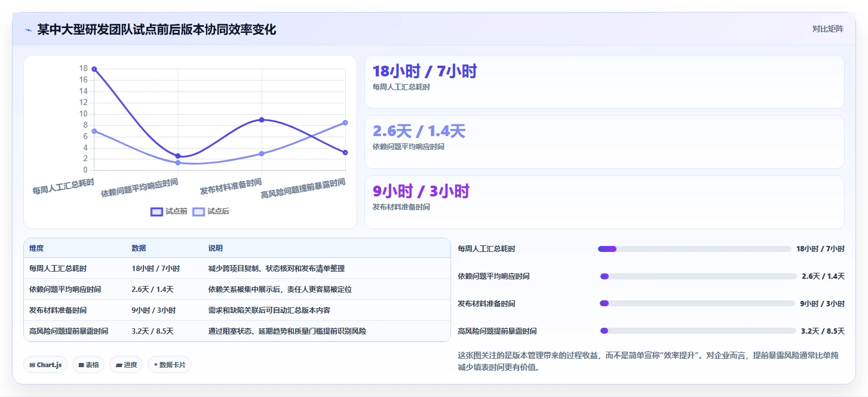
Task: Click the 高风险问题提前暴露时间 progress bar
Action: point(698,331)
